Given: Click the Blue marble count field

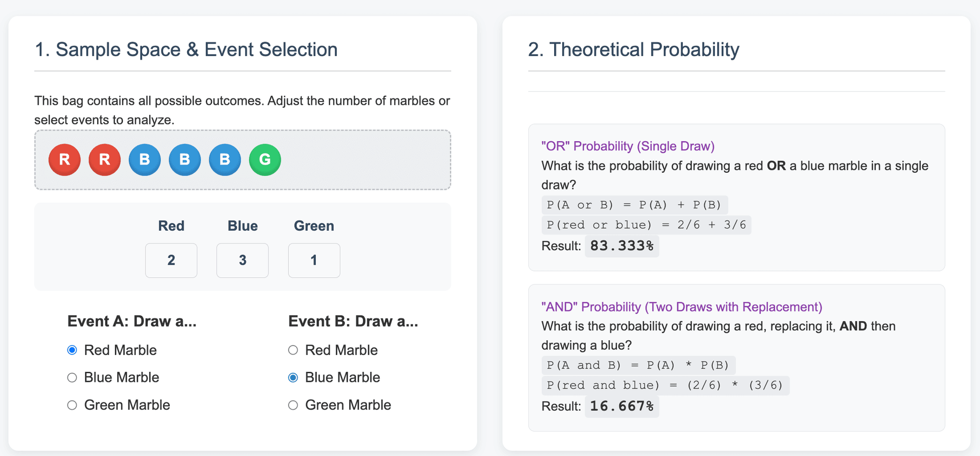Looking at the screenshot, I should (243, 260).
